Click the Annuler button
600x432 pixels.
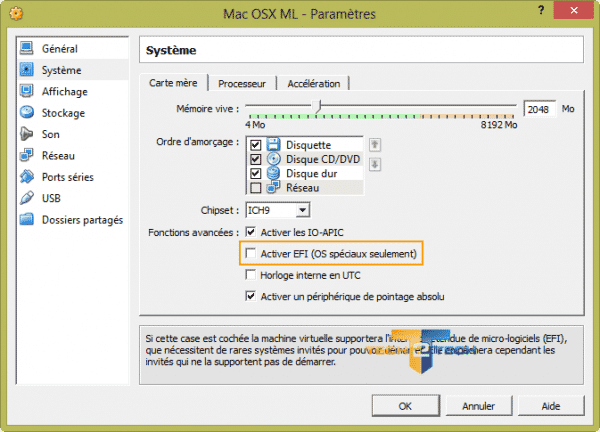coord(478,406)
